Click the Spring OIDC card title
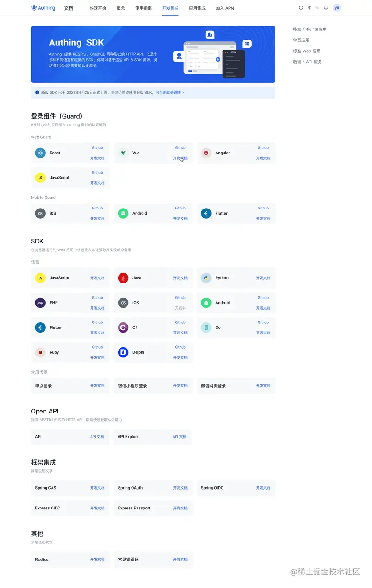Image resolution: width=372 pixels, height=588 pixels. (212, 488)
